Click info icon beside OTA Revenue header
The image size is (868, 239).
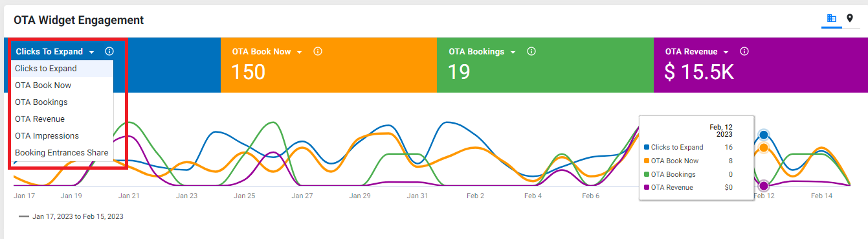[744, 51]
